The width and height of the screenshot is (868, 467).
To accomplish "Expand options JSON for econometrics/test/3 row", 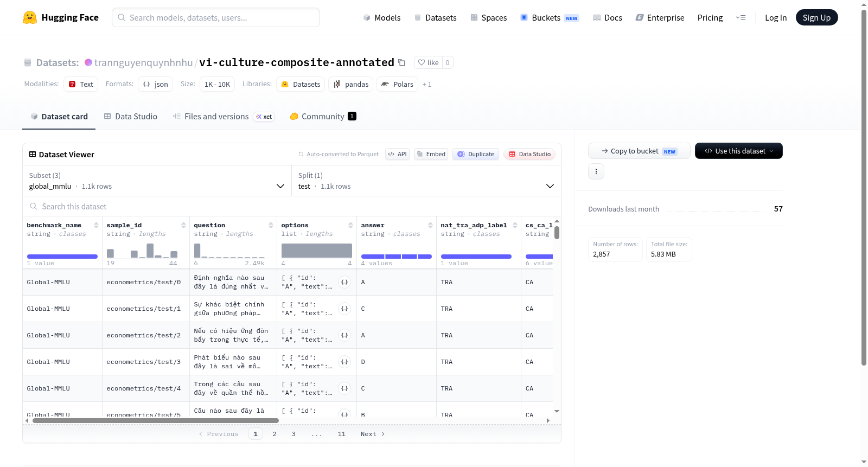I will (x=344, y=362).
